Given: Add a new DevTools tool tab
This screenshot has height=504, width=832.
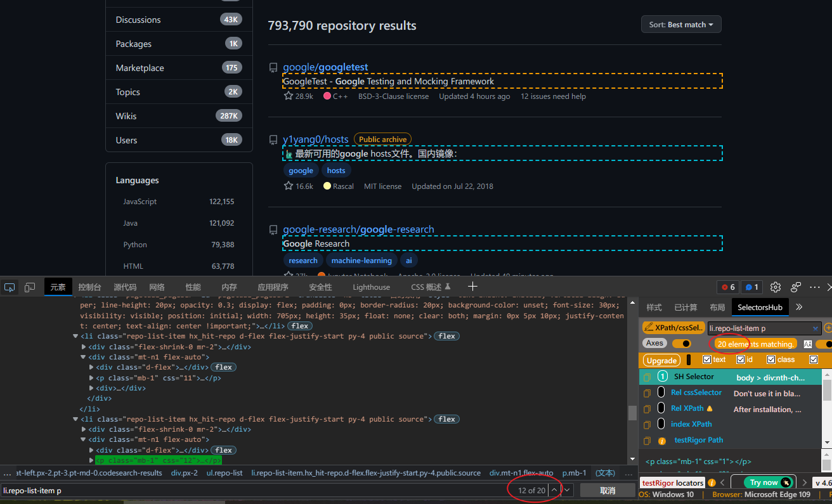Looking at the screenshot, I should pos(472,287).
